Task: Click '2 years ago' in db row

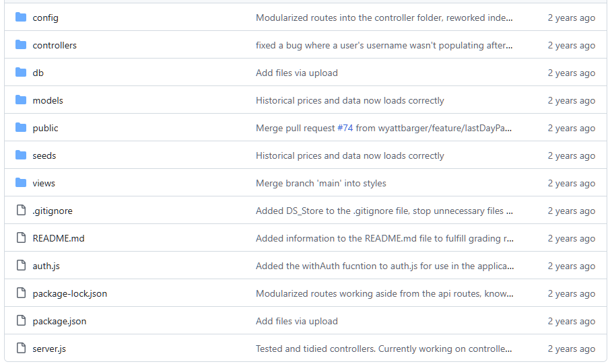Action: [x=572, y=73]
